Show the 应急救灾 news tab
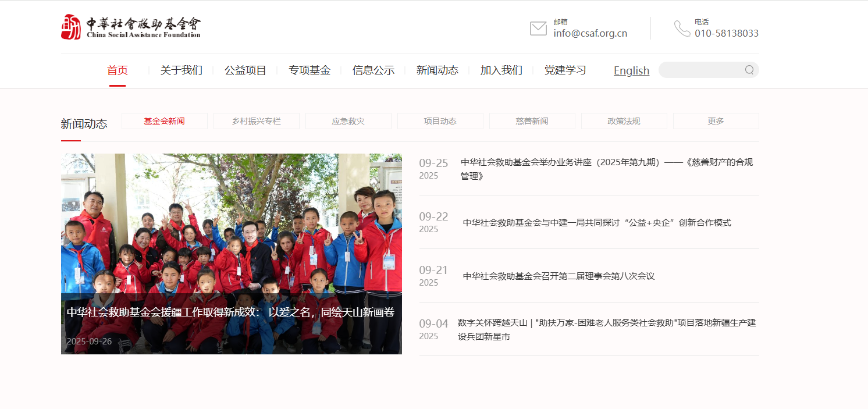Image resolution: width=868 pixels, height=409 pixels. tap(348, 121)
